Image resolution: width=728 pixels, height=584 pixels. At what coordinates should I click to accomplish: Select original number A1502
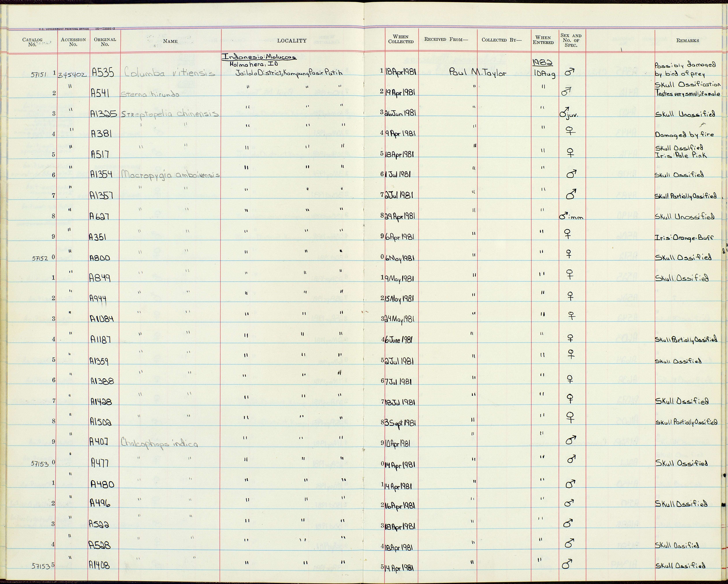pos(101,422)
